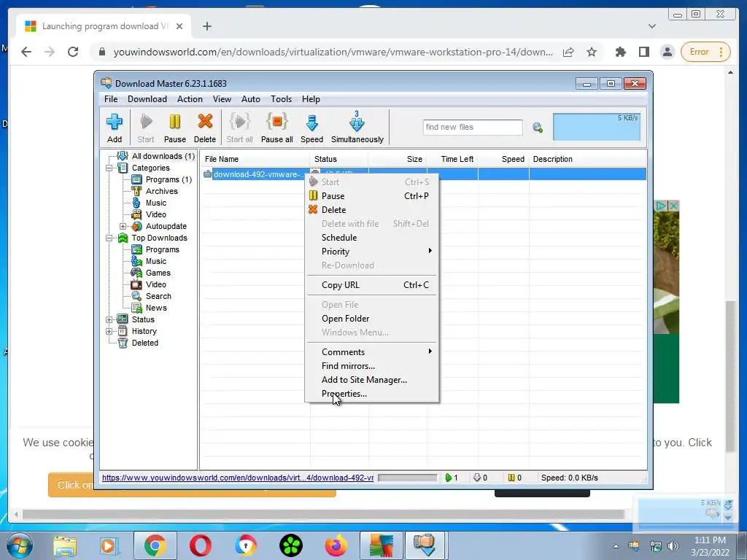
Task: Open the View menu
Action: (222, 99)
